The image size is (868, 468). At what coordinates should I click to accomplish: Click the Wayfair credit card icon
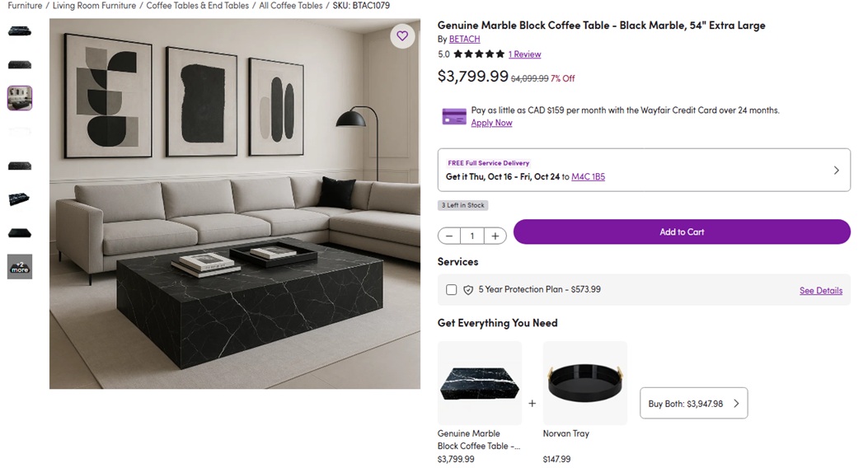454,116
